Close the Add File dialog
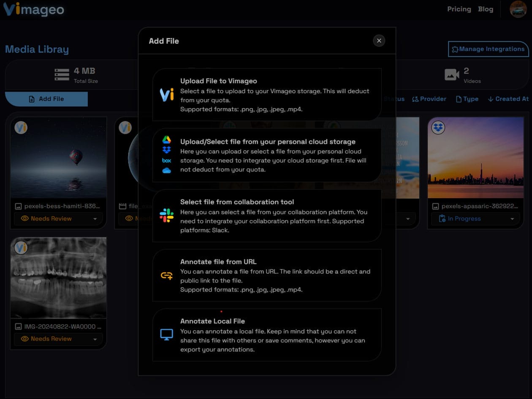Viewport: 532px width, 399px height. 379,40
